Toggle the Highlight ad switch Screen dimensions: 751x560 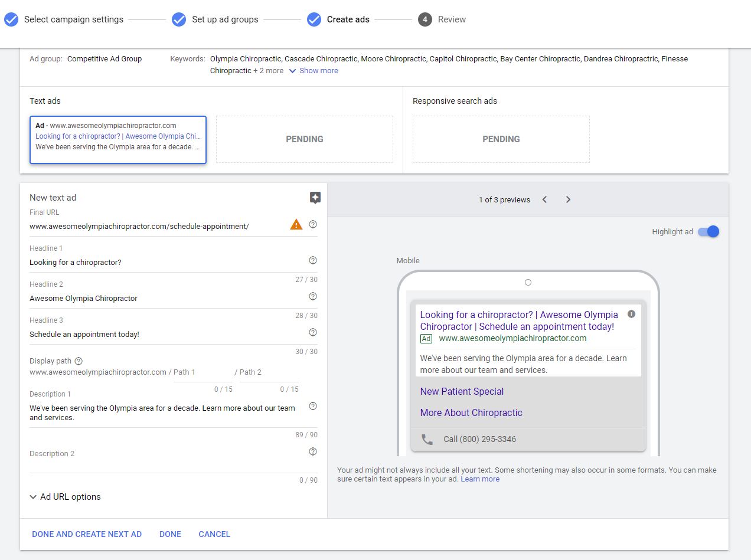[x=708, y=232]
